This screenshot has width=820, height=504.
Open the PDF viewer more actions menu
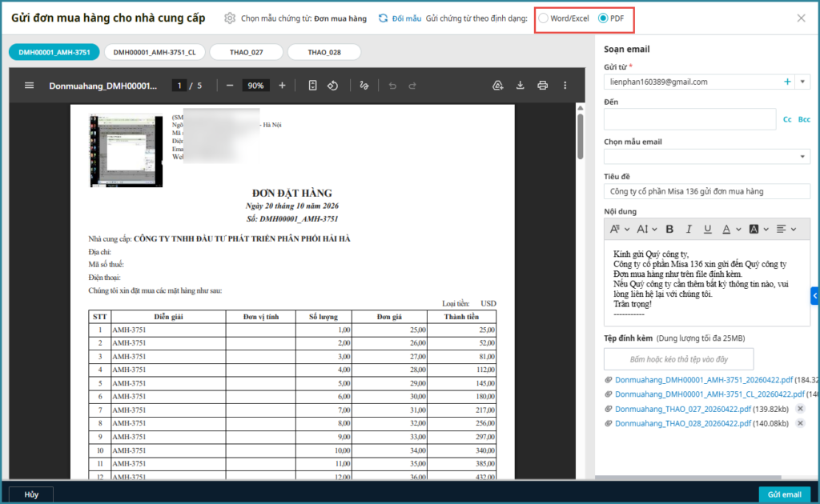point(565,86)
